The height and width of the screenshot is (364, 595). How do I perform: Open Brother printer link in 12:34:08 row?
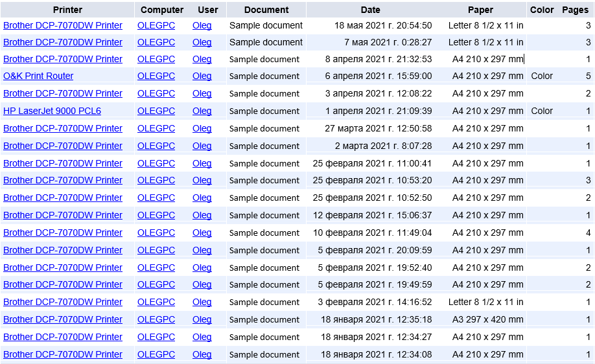tap(63, 354)
